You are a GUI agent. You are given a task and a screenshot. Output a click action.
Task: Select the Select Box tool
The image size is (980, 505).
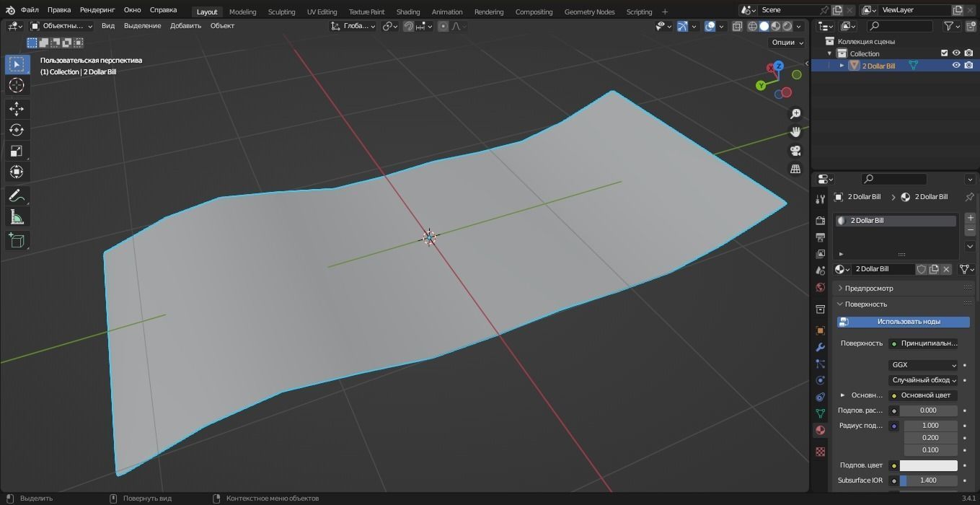pyautogui.click(x=17, y=64)
